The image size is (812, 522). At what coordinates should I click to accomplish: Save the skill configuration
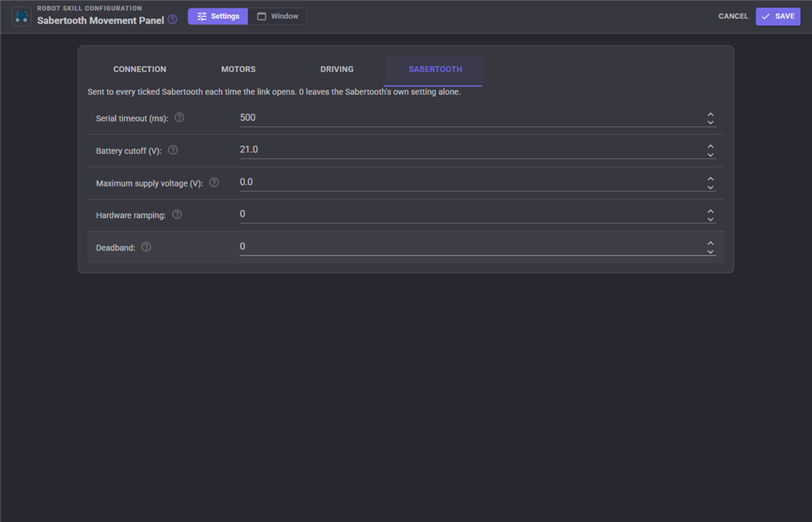tap(778, 17)
